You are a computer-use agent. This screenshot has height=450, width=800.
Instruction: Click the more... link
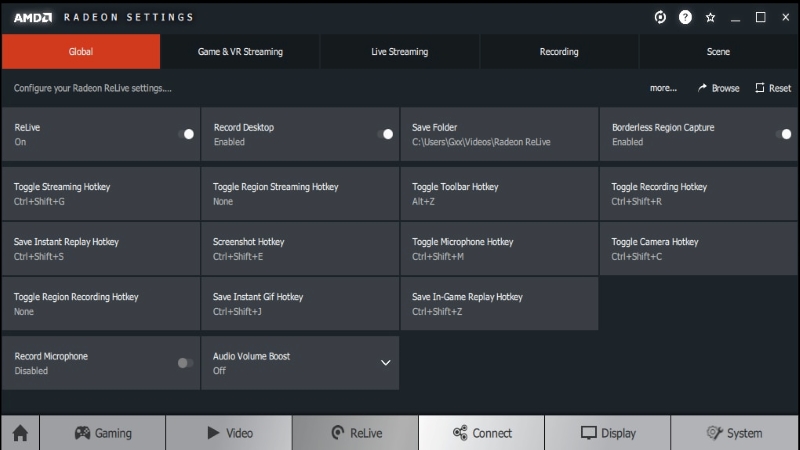pos(663,88)
